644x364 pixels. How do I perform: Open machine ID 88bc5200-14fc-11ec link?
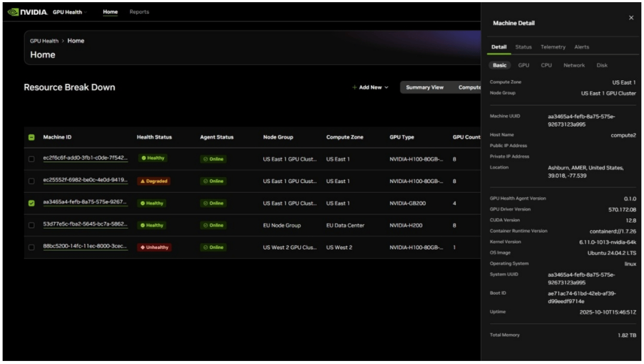85,246
